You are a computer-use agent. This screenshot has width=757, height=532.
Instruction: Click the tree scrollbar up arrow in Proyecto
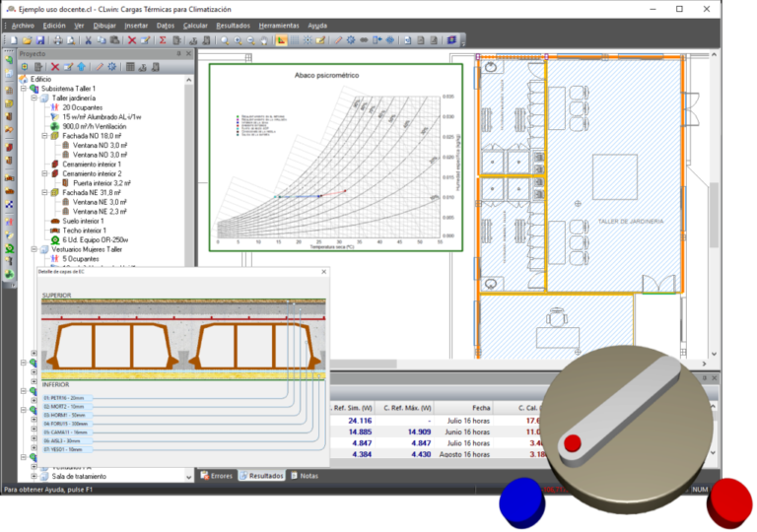click(x=189, y=80)
